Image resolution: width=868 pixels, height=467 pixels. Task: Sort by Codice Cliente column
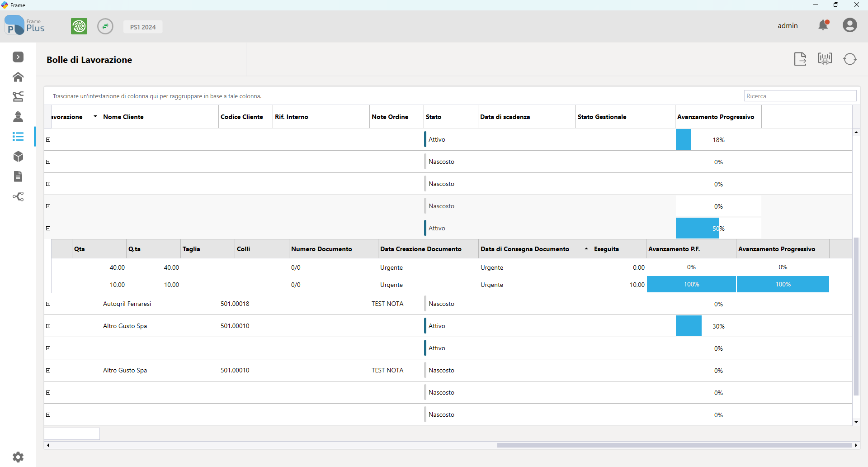(x=245, y=117)
